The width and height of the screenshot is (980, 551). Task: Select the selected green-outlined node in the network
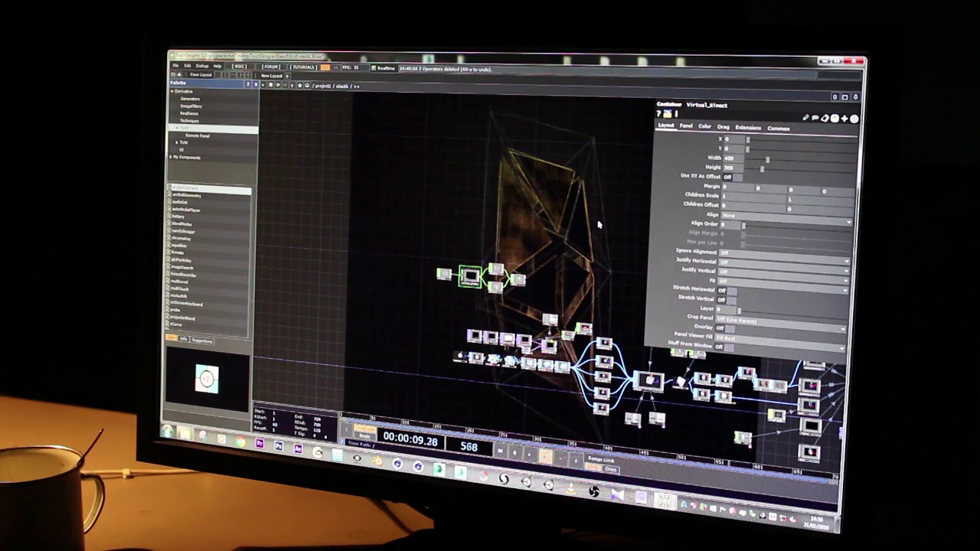coord(470,276)
